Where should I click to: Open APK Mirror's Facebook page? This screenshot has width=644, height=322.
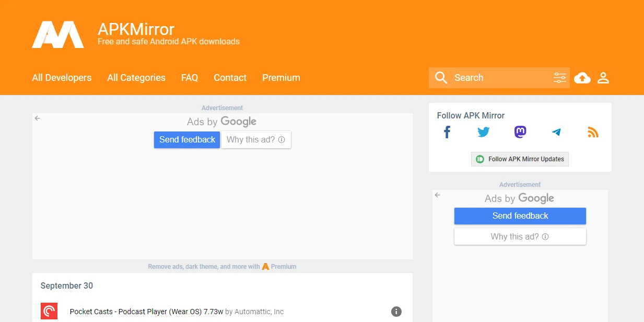[447, 132]
